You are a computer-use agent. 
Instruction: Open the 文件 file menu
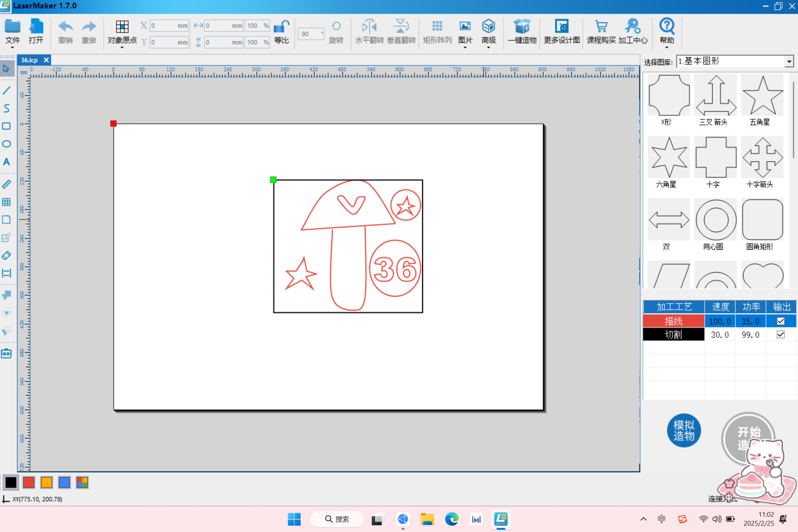(12, 32)
